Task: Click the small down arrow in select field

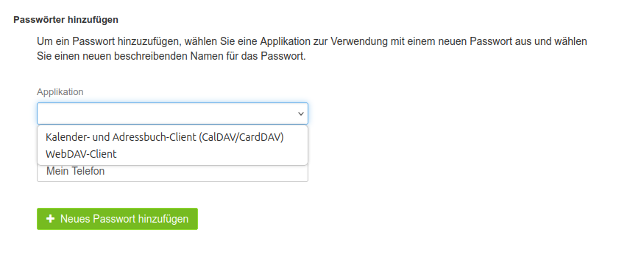Action: click(x=300, y=114)
